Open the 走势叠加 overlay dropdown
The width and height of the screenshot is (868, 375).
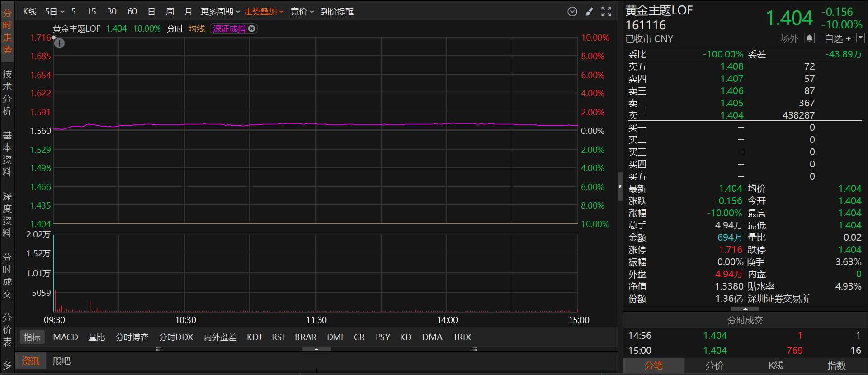coord(264,12)
